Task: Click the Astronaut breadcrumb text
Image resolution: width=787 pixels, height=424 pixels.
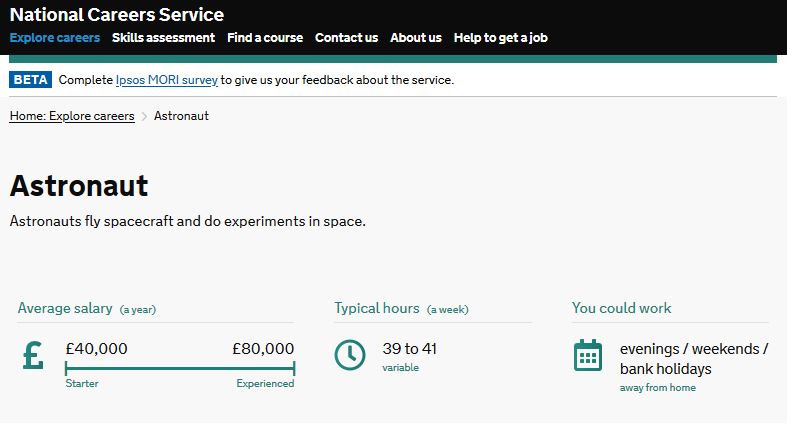Action: [181, 116]
